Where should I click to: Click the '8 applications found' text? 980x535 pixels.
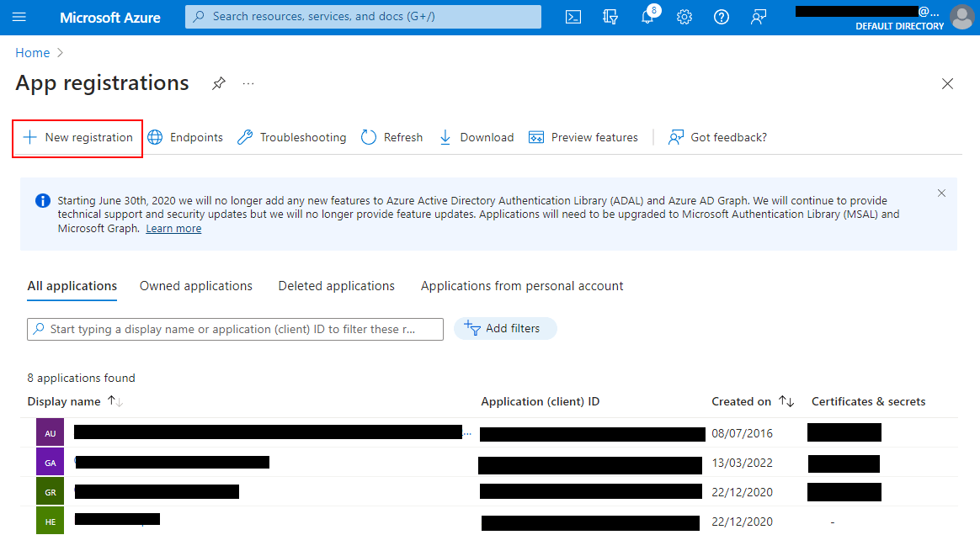82,378
